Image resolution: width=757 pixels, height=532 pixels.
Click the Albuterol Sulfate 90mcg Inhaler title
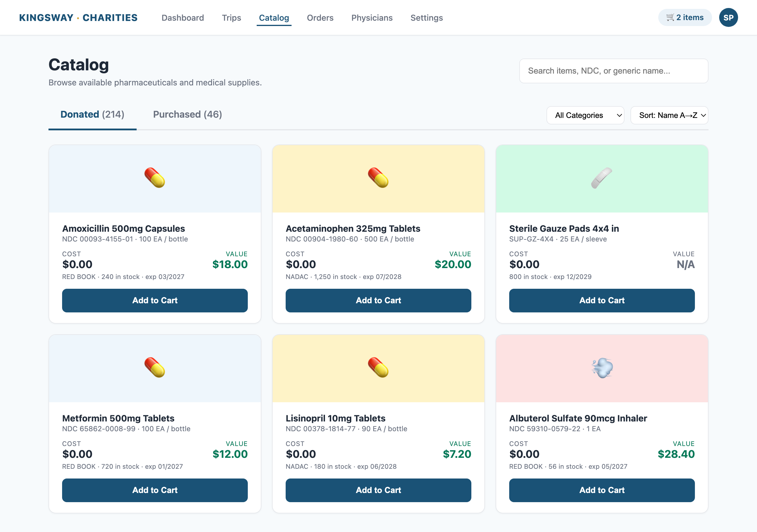[578, 418]
